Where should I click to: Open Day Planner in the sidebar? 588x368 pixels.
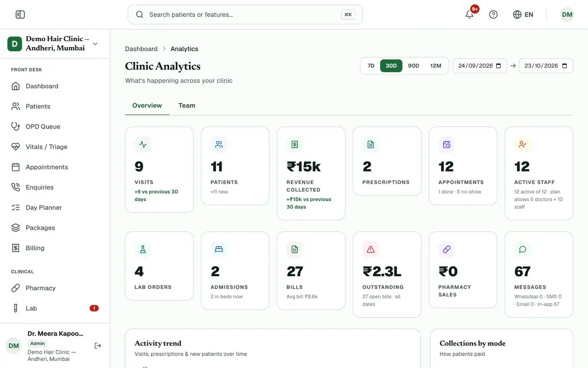[55, 208]
